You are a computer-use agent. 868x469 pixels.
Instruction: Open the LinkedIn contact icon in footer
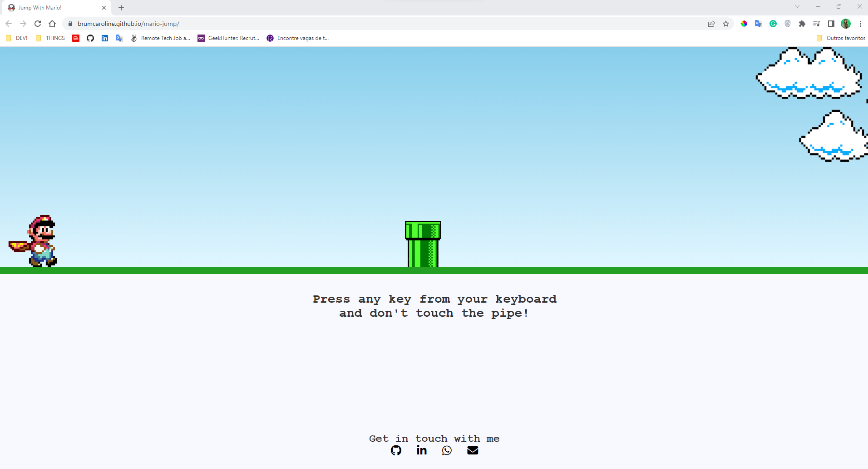point(422,450)
